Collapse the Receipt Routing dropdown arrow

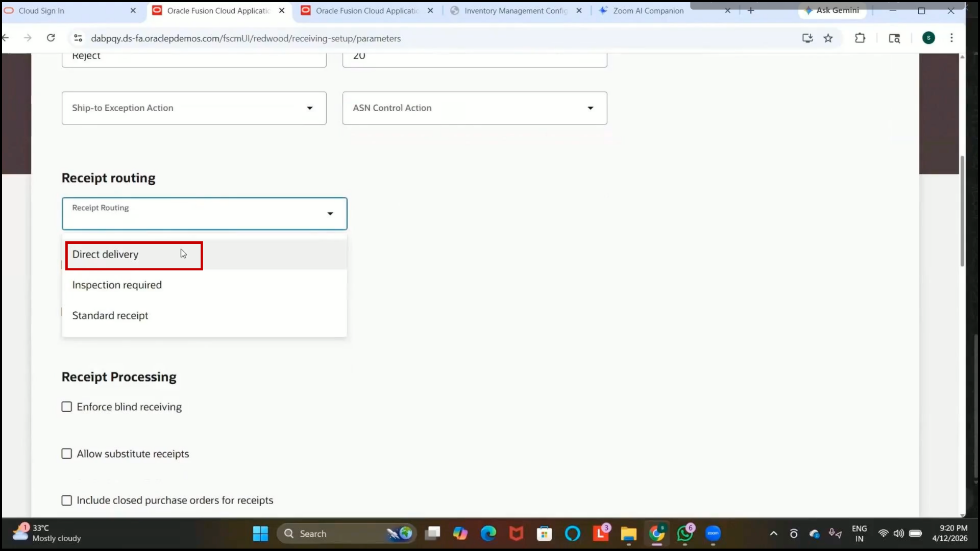(330, 214)
